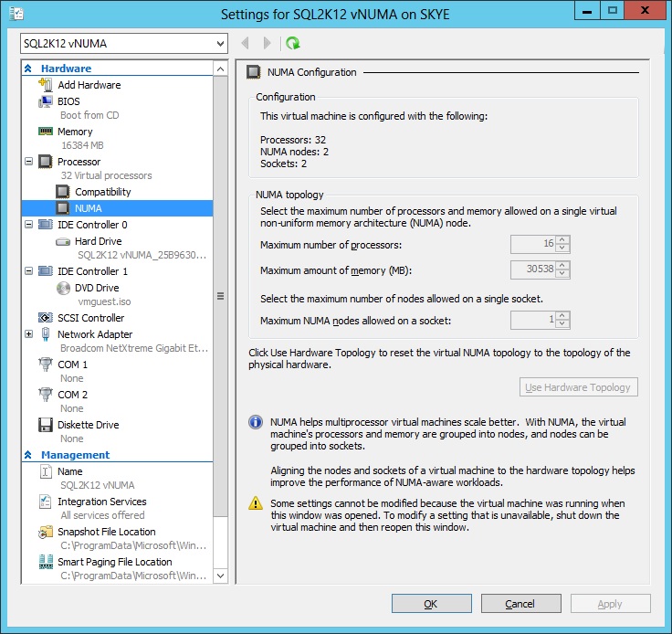Click the IDE Controller 0 icon
Image resolution: width=672 pixels, height=634 pixels.
[x=46, y=224]
